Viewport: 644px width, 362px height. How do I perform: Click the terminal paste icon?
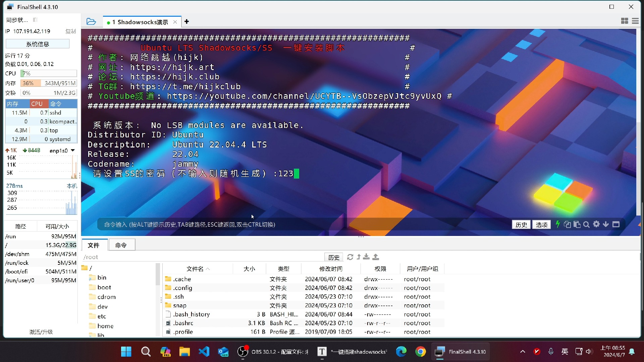577,224
